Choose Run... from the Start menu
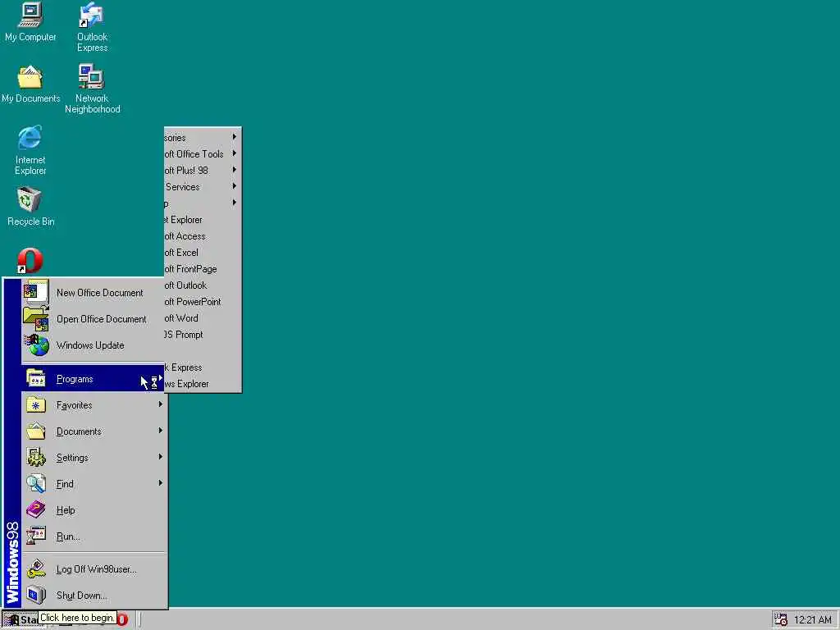 (x=94, y=536)
